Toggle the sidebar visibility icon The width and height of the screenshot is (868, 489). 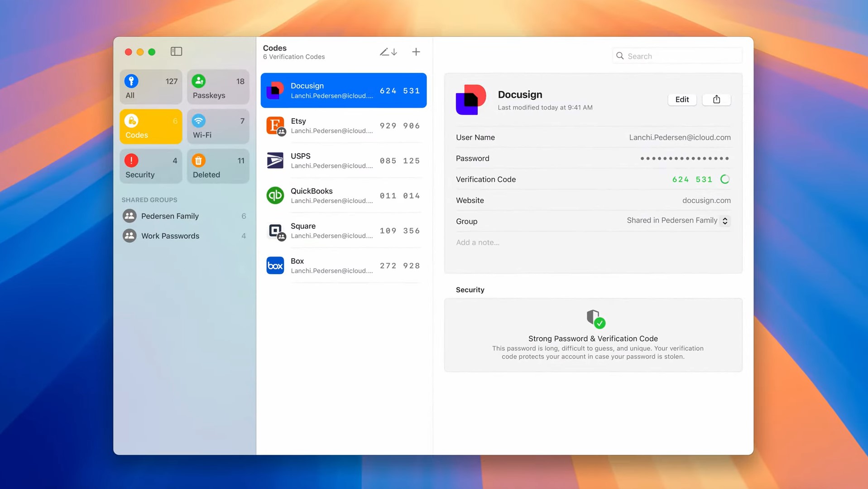click(176, 51)
